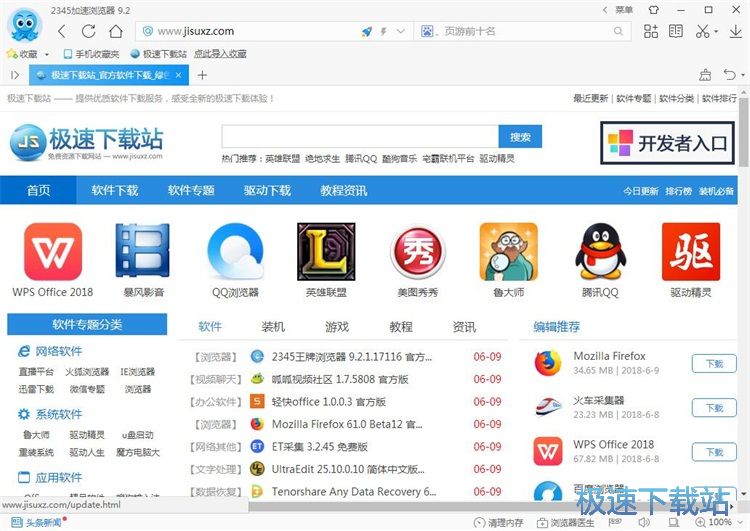This screenshot has width=750, height=531.
Task: Open 手机收藏夹 bookmark
Action: (91, 54)
